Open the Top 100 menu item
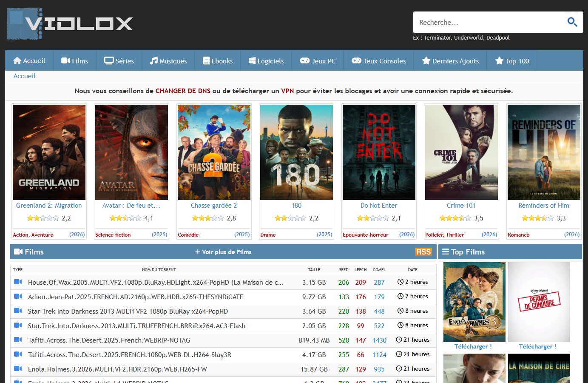588x383 pixels. coord(512,61)
